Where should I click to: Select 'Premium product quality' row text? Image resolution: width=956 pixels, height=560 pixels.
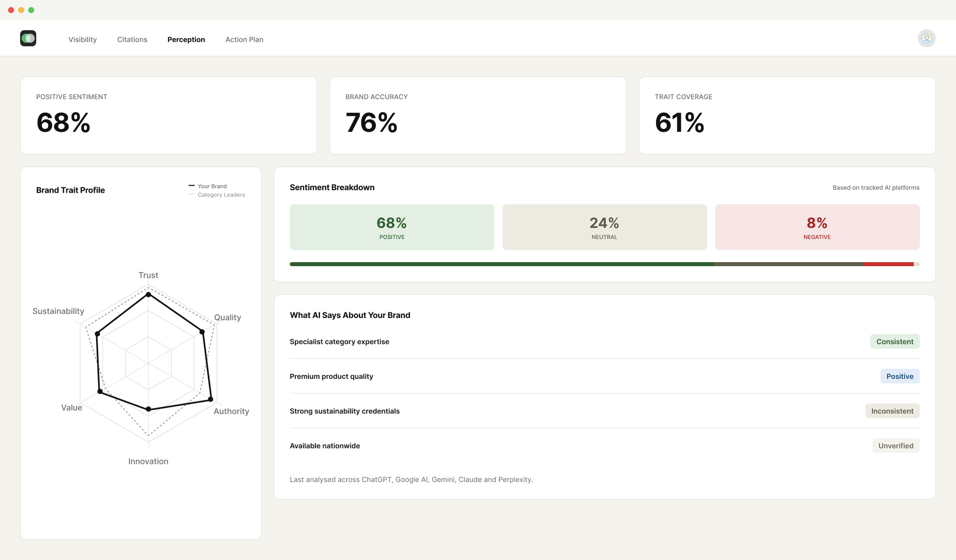(x=332, y=376)
